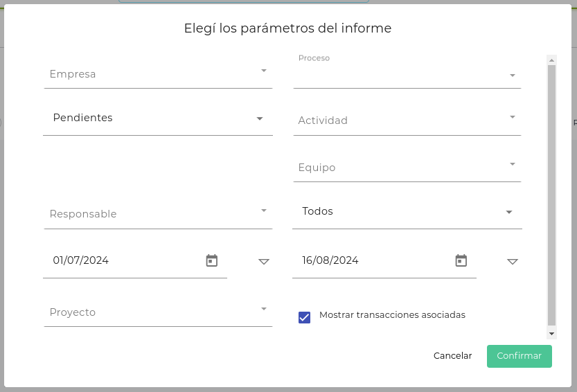577x392 pixels.
Task: Click the scrollbar up arrow
Action: click(x=551, y=60)
